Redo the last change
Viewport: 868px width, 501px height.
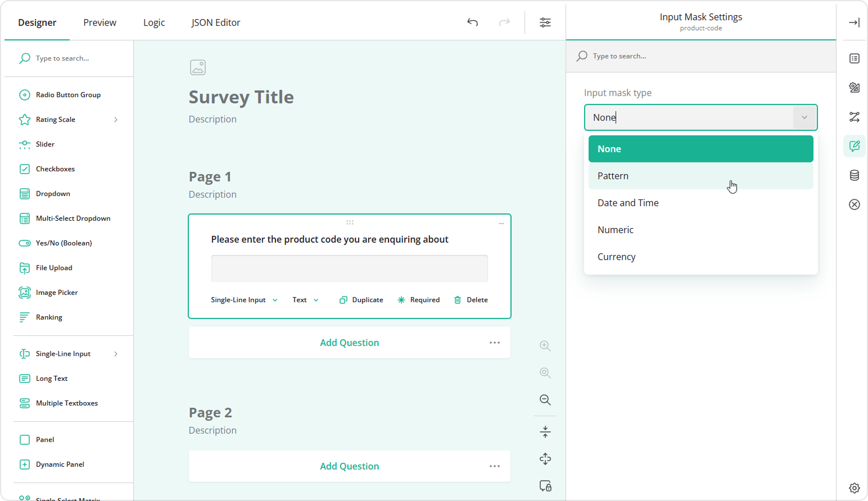coord(504,22)
